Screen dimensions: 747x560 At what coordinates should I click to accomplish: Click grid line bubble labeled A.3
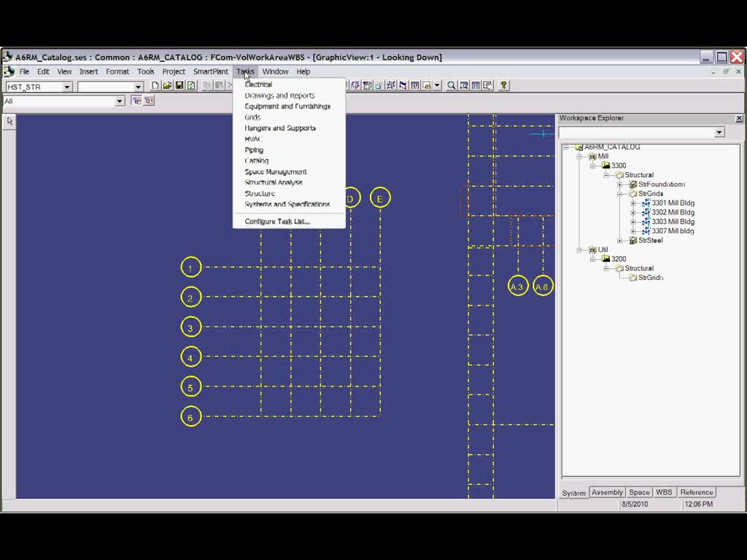tap(517, 286)
